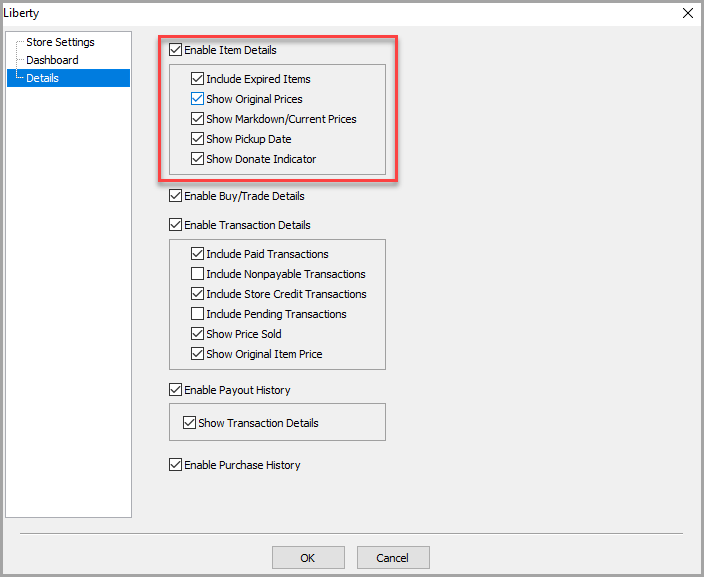Close the Liberty dialog window
Image resolution: width=704 pixels, height=577 pixels.
[687, 13]
